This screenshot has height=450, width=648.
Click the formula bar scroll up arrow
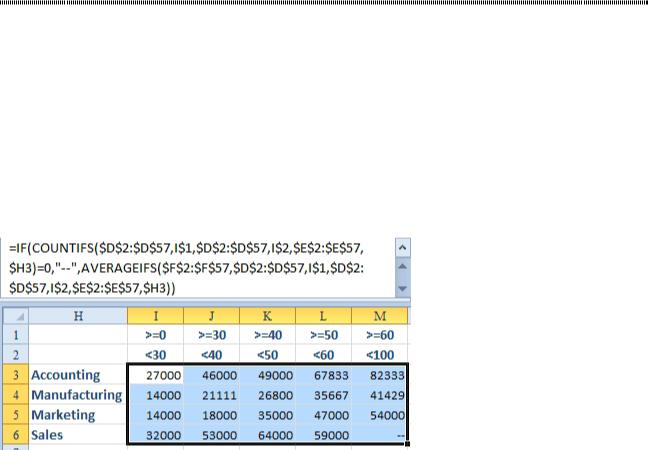click(403, 248)
